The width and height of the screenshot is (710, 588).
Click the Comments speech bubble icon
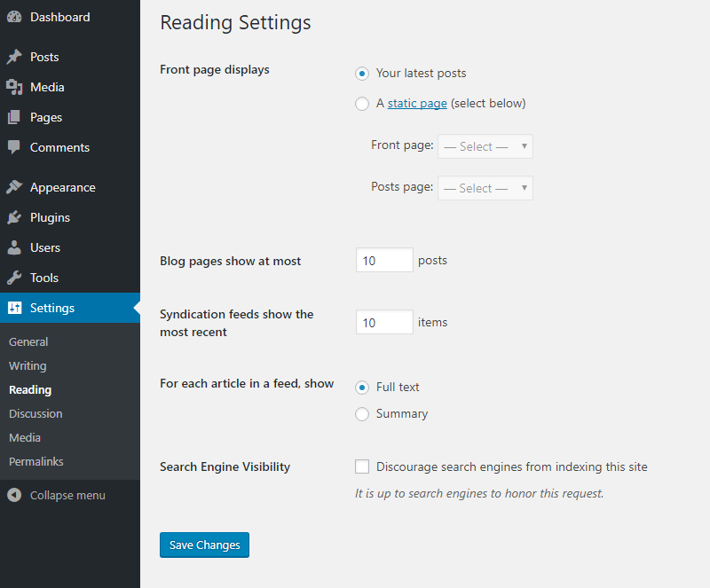click(x=14, y=147)
